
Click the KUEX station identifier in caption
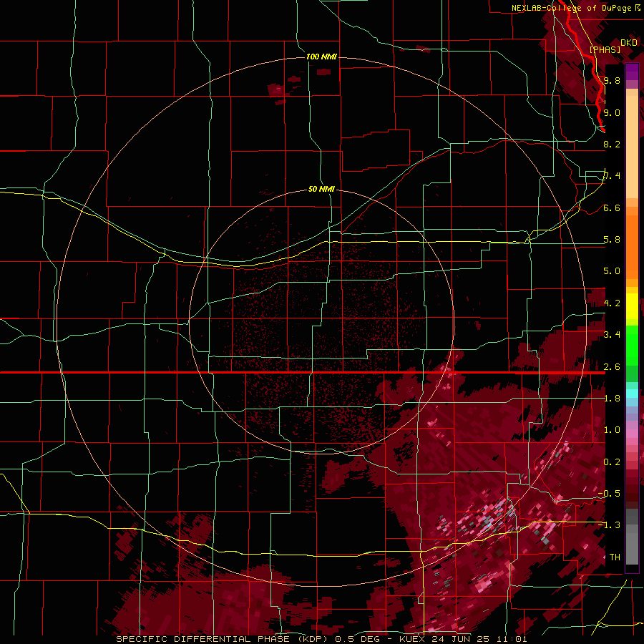411,639
